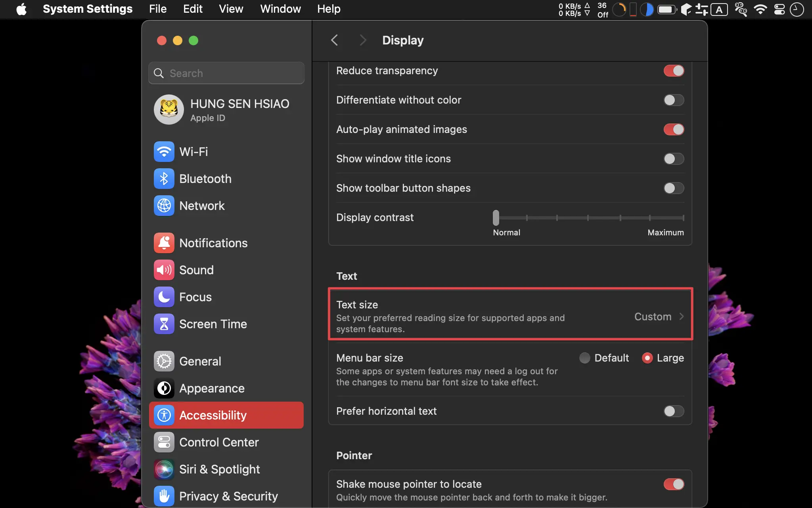
Task: Click the Display pane title
Action: tap(403, 40)
